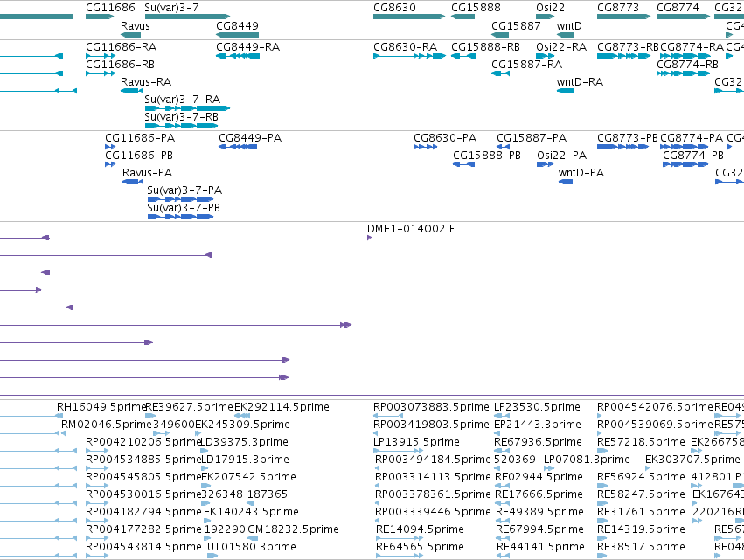Select the EK140243.5prime EST label
The width and height of the screenshot is (744, 560).
tap(251, 512)
